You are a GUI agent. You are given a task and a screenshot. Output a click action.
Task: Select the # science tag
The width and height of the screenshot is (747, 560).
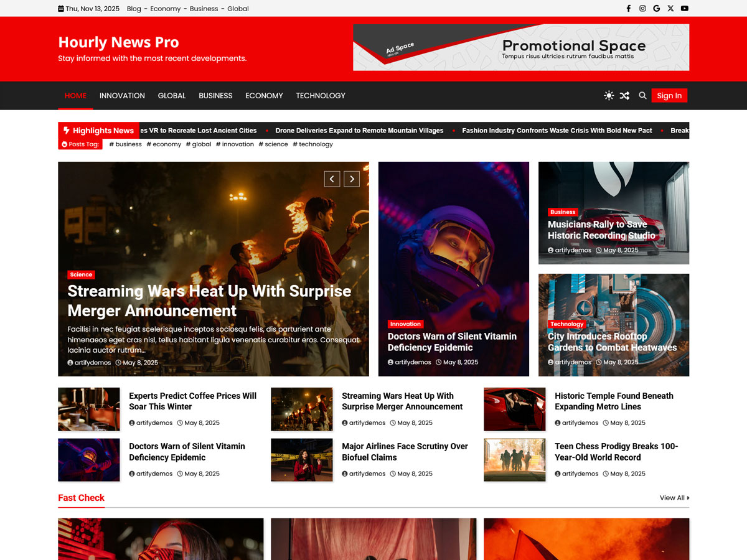pos(273,144)
